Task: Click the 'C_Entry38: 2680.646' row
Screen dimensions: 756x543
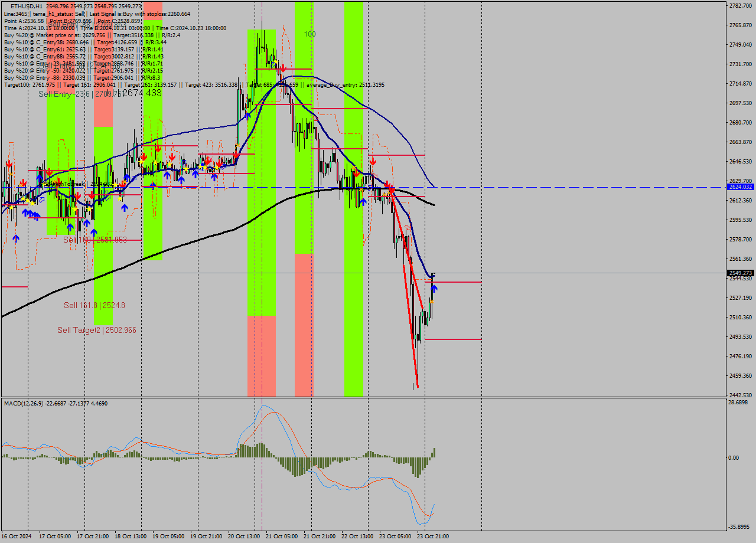Action: (x=85, y=42)
